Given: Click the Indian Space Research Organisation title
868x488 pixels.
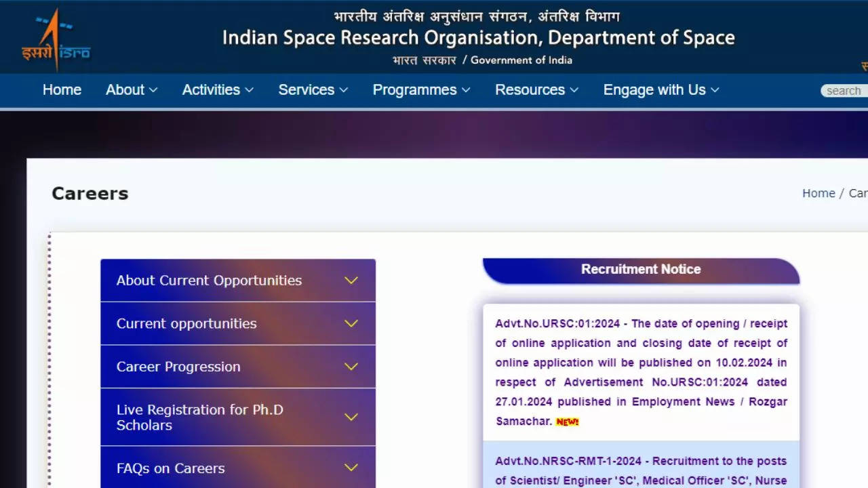Looking at the screenshot, I should [479, 38].
